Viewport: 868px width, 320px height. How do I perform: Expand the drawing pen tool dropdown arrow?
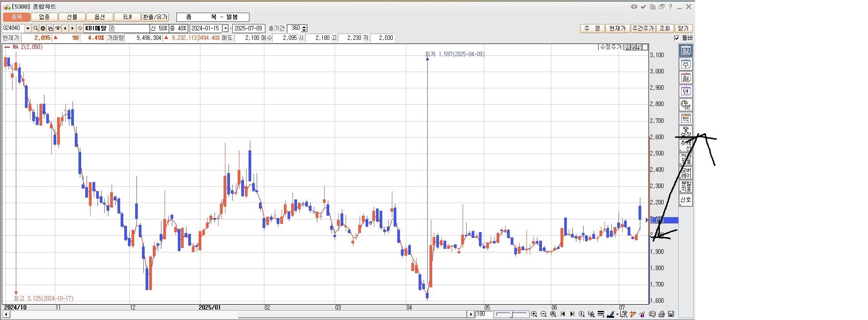617,315
